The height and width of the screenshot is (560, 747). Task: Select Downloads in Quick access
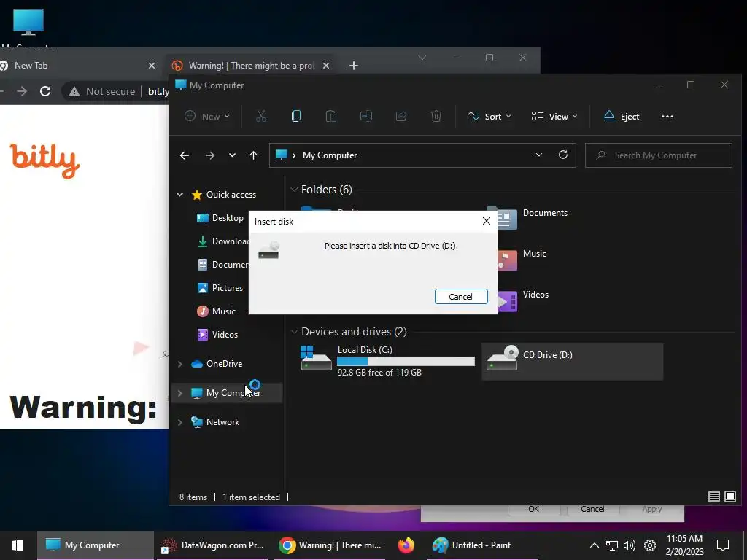(222, 241)
